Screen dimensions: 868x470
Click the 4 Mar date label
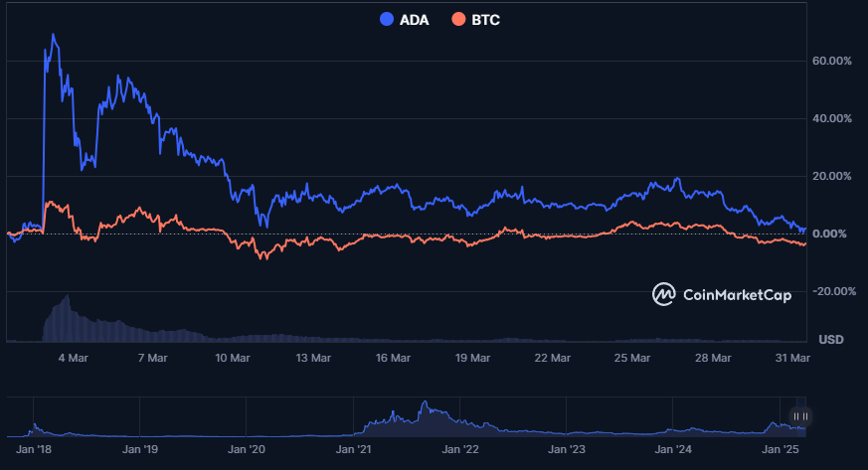point(73,358)
